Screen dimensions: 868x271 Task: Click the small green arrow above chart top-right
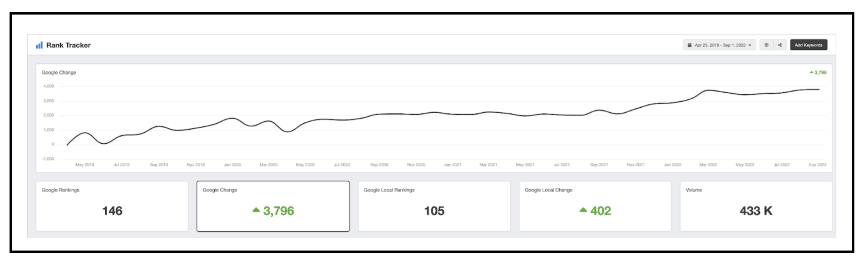click(811, 72)
